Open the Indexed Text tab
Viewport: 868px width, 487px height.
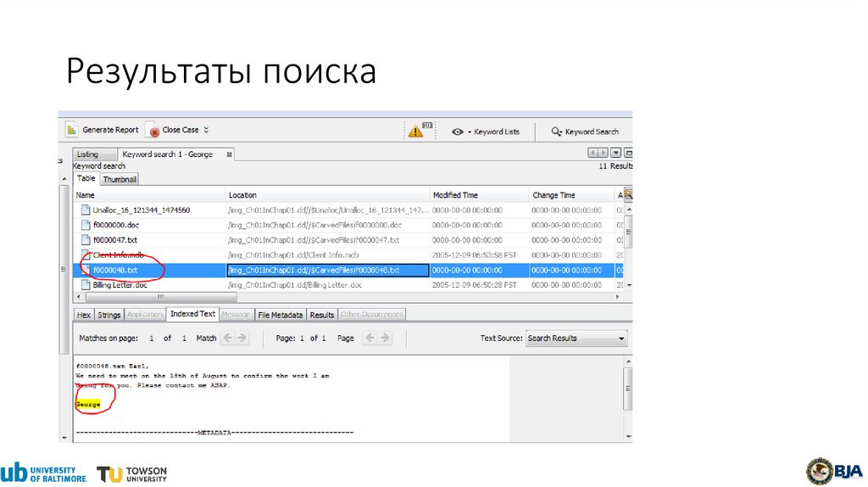pyautogui.click(x=192, y=314)
